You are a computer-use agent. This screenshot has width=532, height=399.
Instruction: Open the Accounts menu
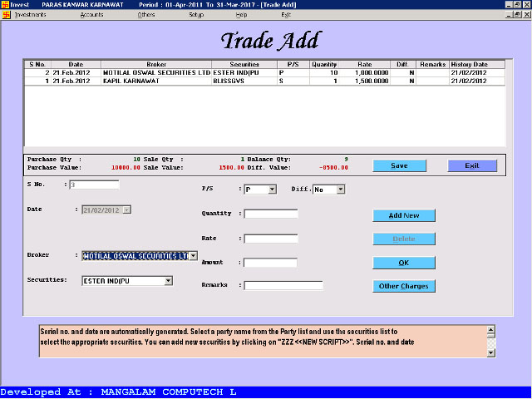(91, 15)
